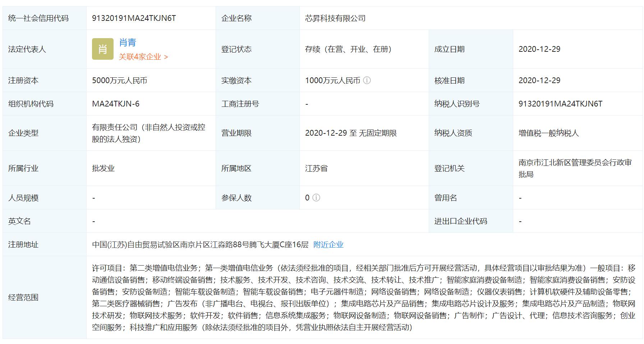The image size is (644, 344).
Task: Click registered address 江淼路88号腾飞大厦C座16层
Action: click(x=259, y=245)
